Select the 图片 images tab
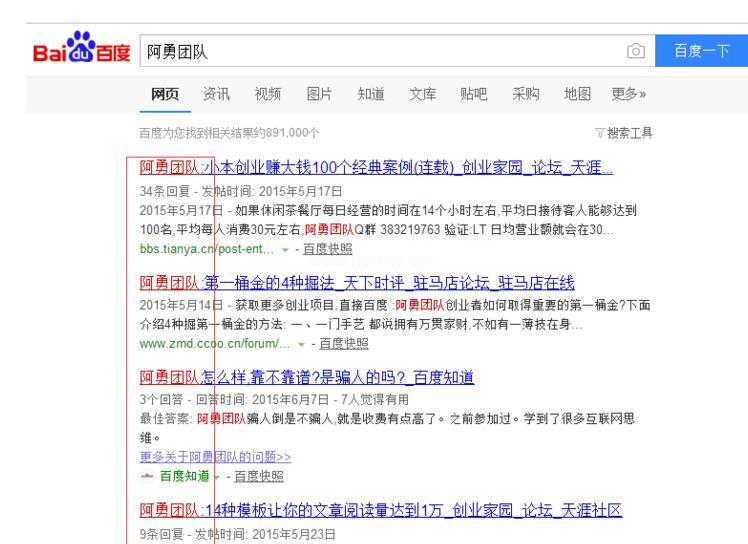Image resolution: width=748 pixels, height=544 pixels. coord(319,95)
